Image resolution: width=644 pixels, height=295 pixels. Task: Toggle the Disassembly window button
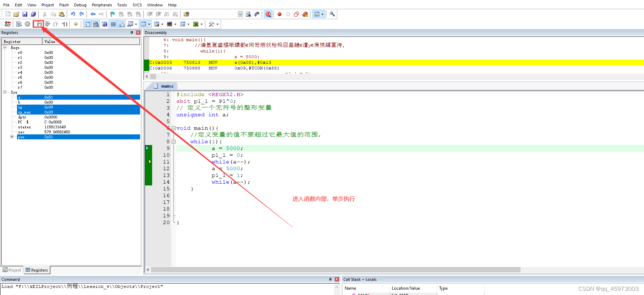point(96,24)
